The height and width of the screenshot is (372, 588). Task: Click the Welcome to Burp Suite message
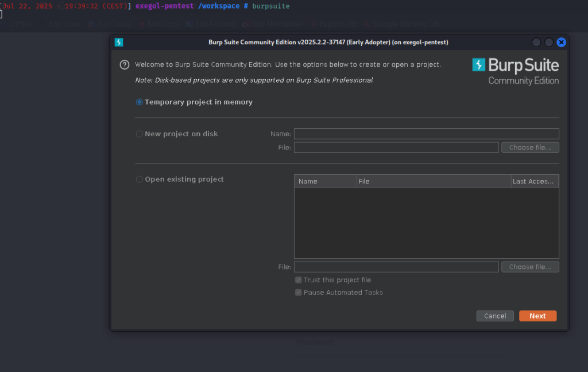pyautogui.click(x=288, y=64)
